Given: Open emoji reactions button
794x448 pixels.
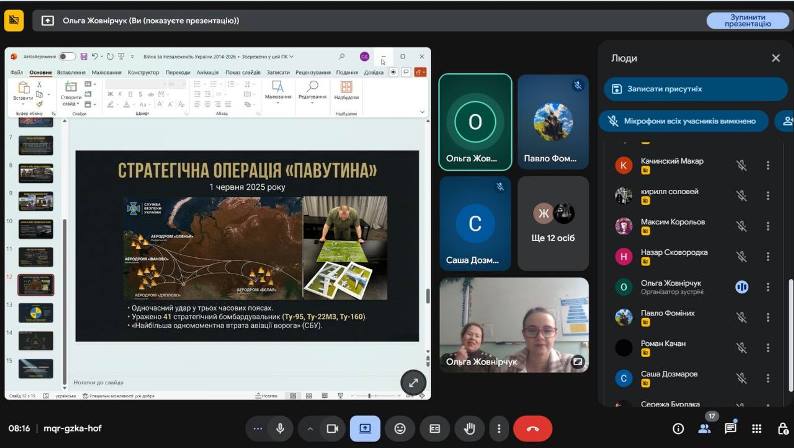Looking at the screenshot, I should [400, 429].
